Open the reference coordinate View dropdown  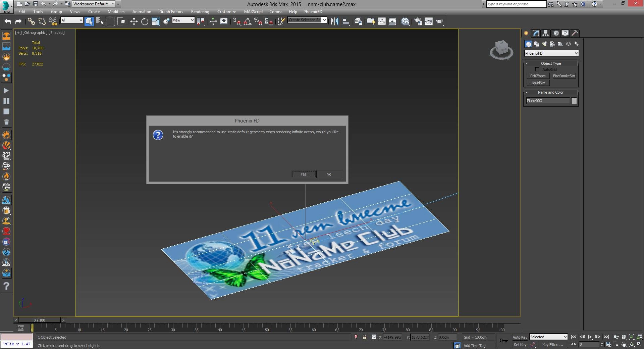(x=183, y=20)
